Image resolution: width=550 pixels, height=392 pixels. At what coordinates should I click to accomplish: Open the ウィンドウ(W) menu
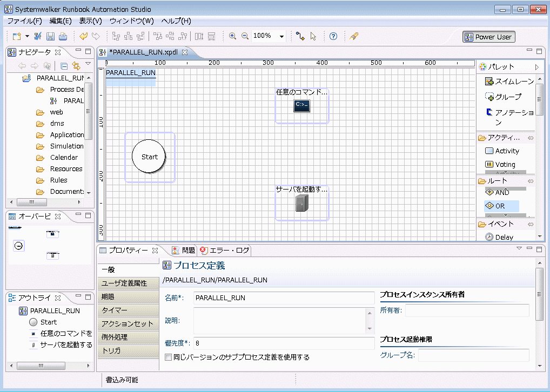tap(131, 21)
